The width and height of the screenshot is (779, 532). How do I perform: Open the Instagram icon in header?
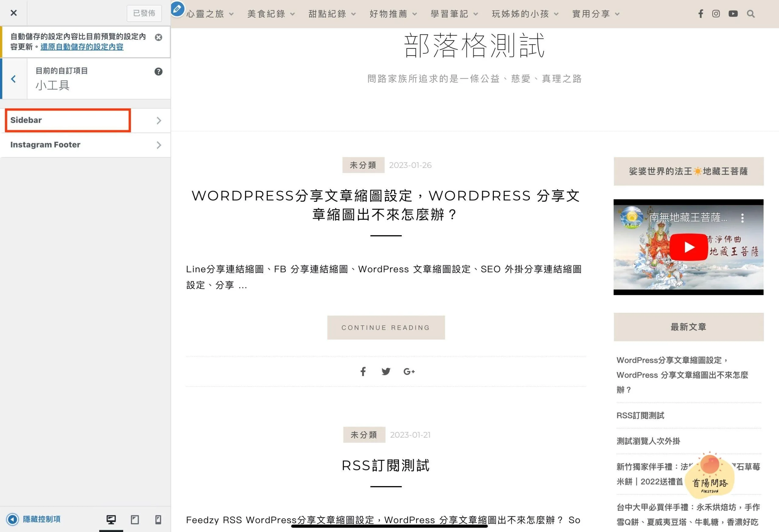[716, 14]
